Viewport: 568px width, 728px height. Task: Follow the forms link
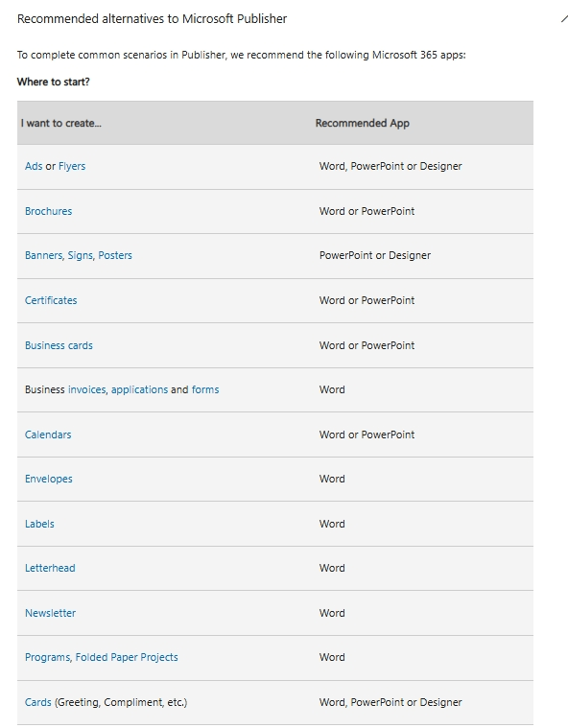coord(205,389)
